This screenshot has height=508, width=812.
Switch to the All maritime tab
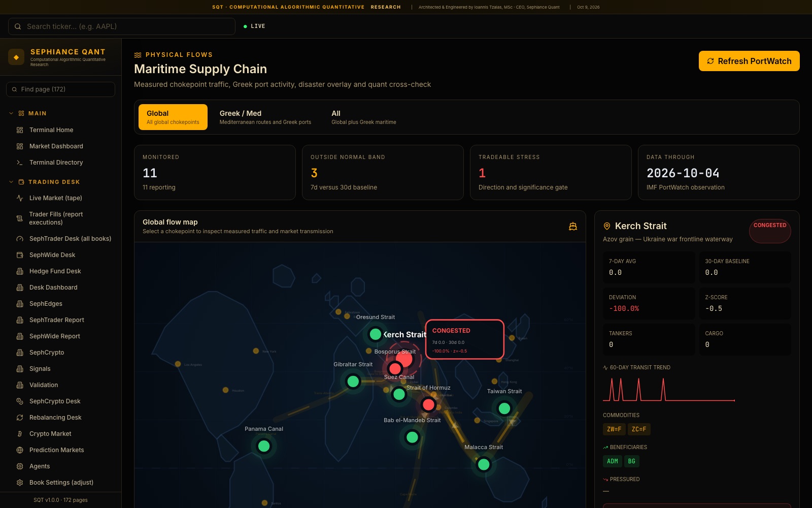(x=364, y=117)
